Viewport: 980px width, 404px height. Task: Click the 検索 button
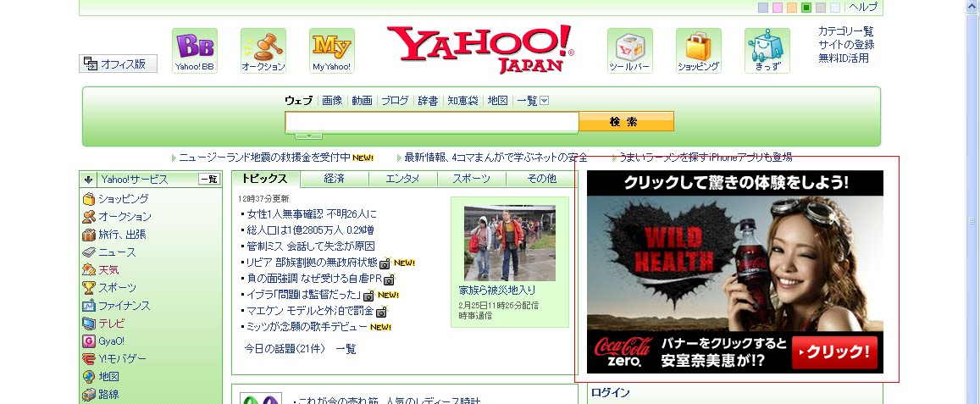tap(626, 121)
